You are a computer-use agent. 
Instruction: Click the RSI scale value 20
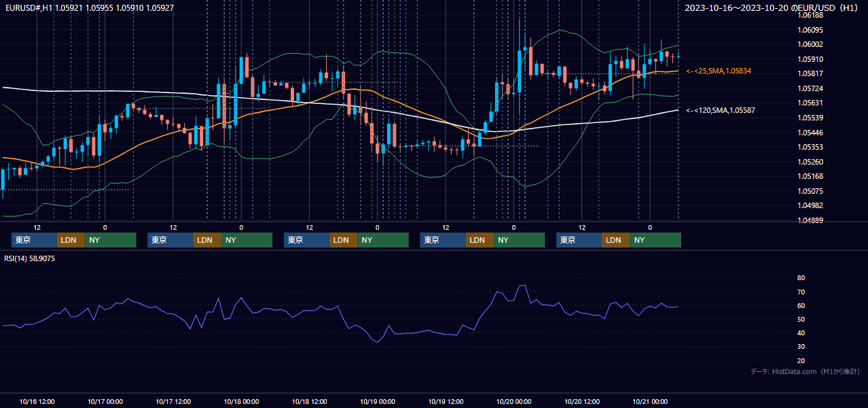(801, 360)
